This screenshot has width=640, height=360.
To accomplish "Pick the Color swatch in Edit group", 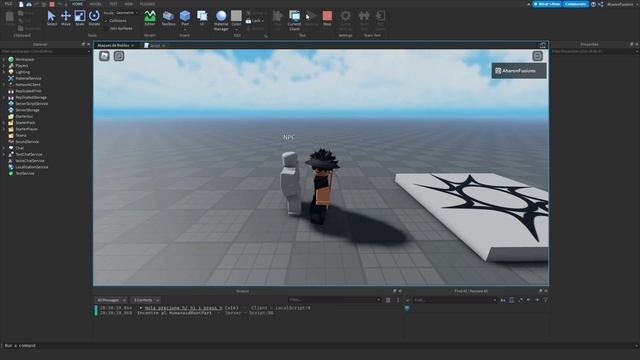I will (x=236, y=16).
